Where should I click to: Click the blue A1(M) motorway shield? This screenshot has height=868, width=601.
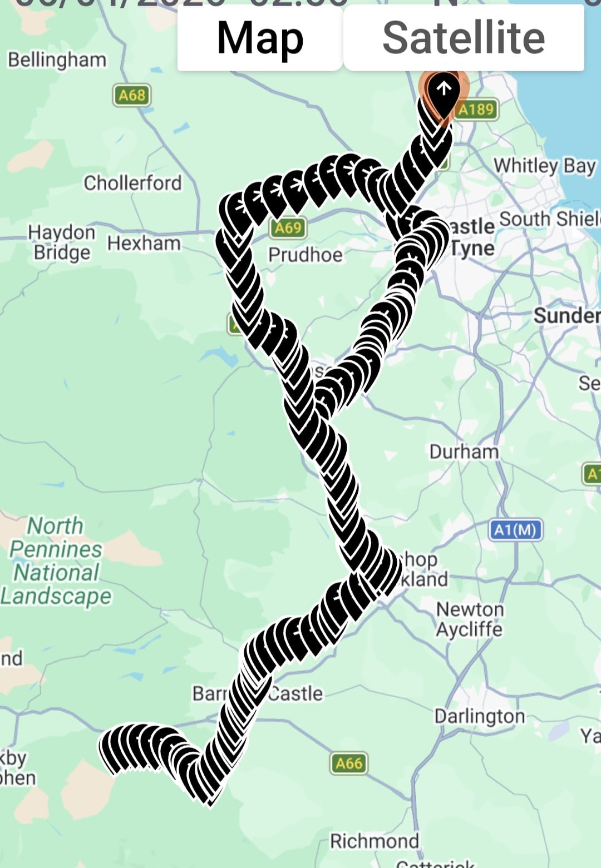[515, 530]
